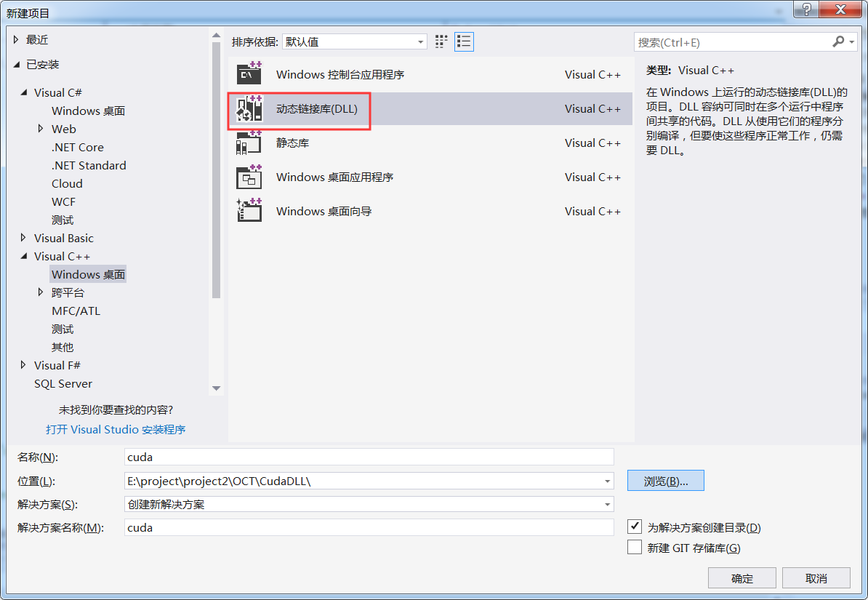Click the 浏览(B)... browse button

pos(665,481)
